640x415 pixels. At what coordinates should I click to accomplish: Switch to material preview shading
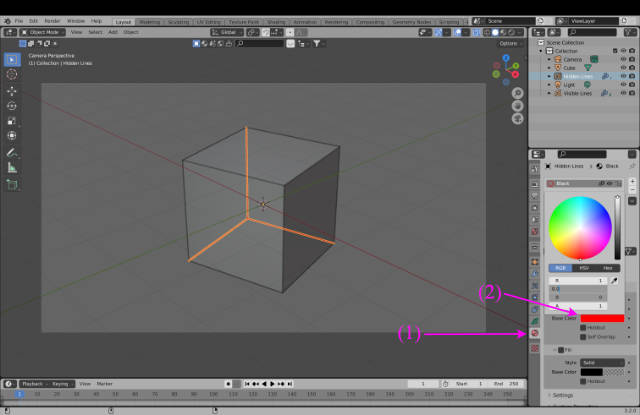(503, 32)
